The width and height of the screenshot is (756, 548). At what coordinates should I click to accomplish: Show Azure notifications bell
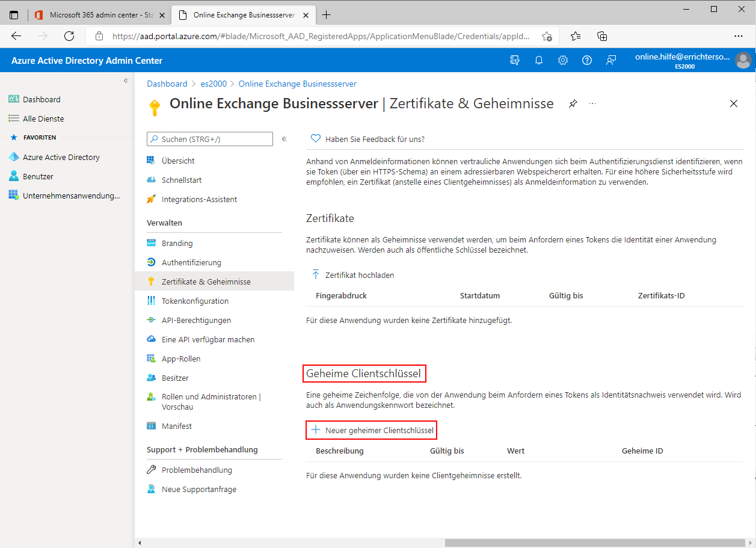pyautogui.click(x=539, y=60)
